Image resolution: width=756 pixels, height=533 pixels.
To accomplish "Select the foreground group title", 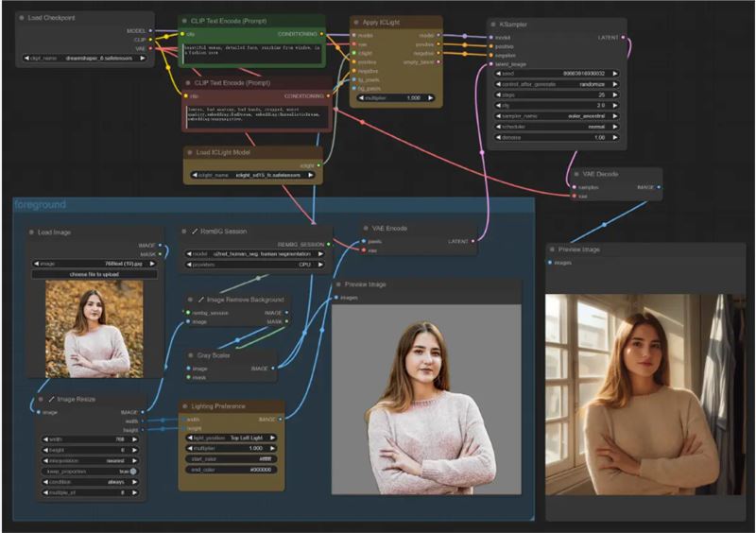I will [x=40, y=204].
